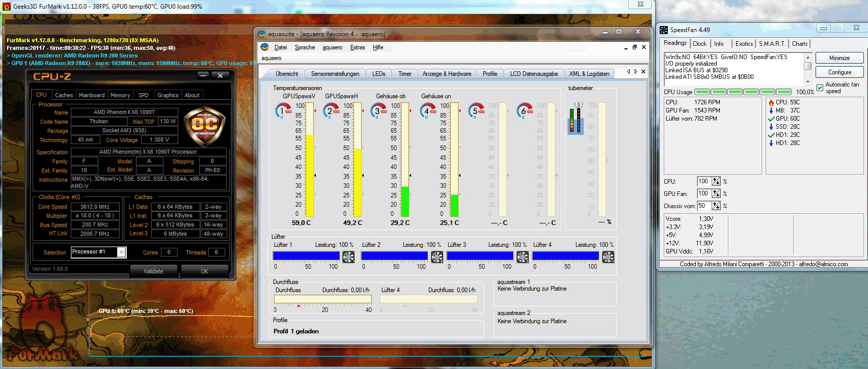Click the FurMark title bar icon
This screenshot has height=369, width=868.
pos(7,7)
